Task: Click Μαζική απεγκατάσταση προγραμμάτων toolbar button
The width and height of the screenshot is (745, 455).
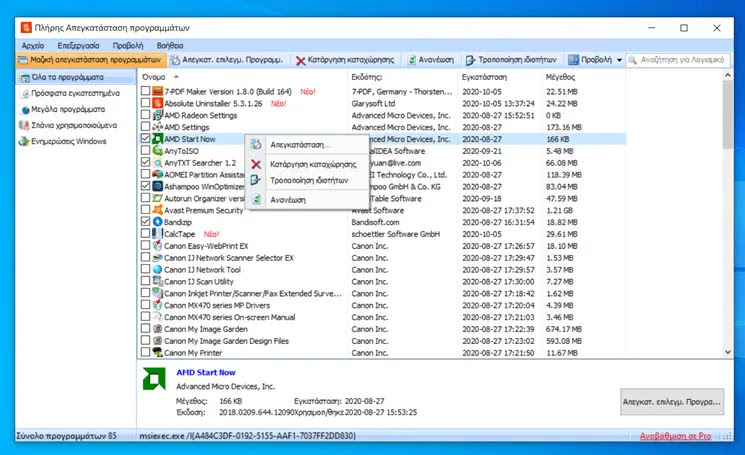Action: (x=90, y=60)
